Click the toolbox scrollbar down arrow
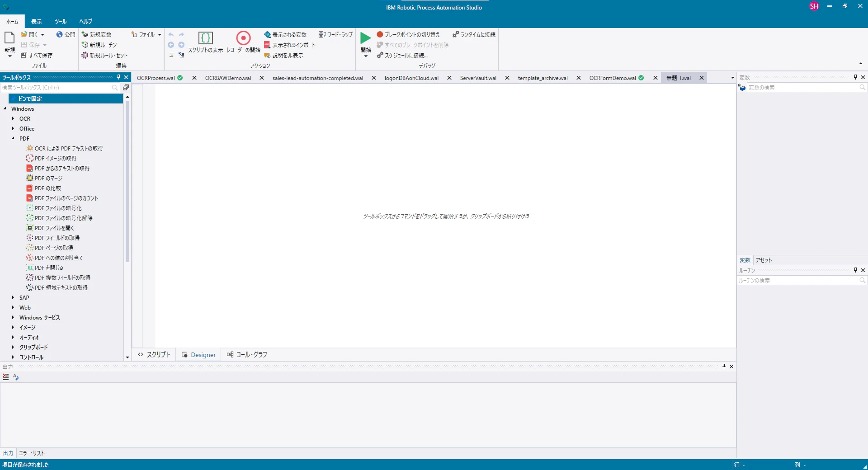868x470 pixels. pos(127,357)
